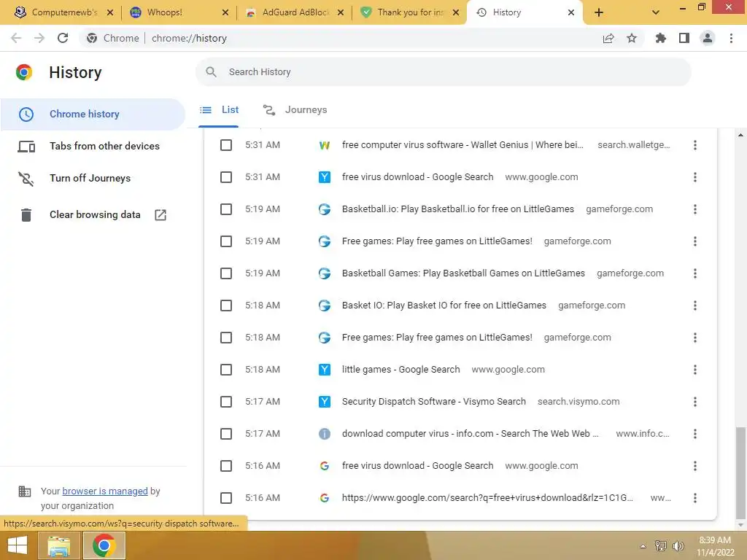
Task: Select checkbox for Basketball Games entry
Action: pos(226,273)
